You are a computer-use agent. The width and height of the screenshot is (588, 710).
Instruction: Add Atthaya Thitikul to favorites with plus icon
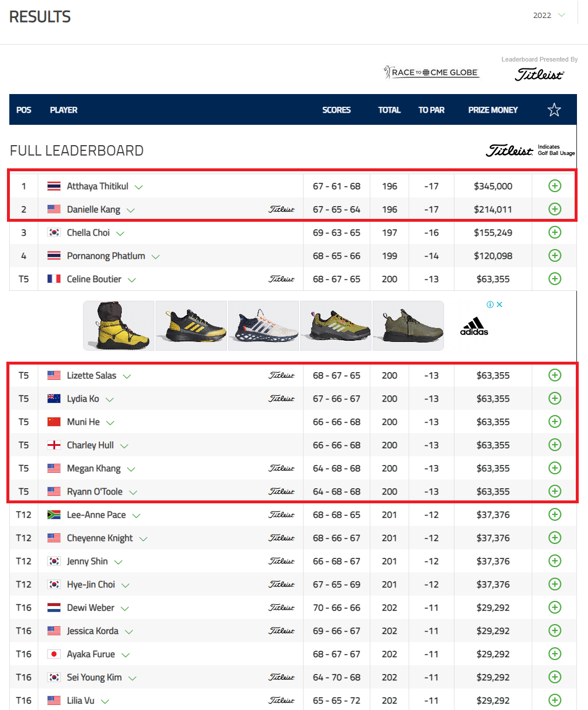click(555, 186)
